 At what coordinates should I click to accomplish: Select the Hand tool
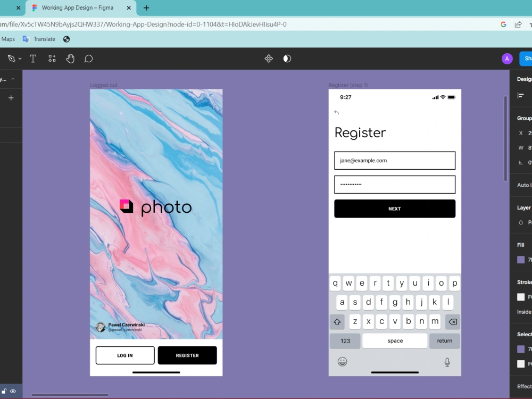coord(70,59)
